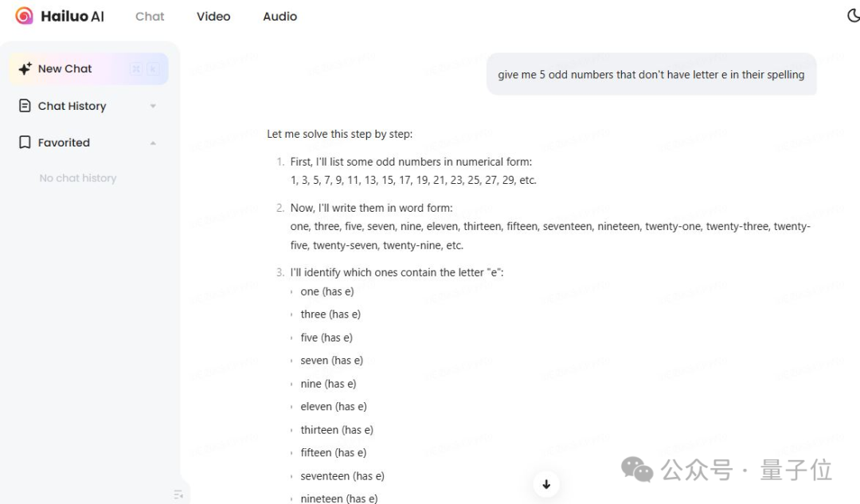The image size is (860, 504).
Task: Click the Chat History document icon
Action: (x=25, y=105)
